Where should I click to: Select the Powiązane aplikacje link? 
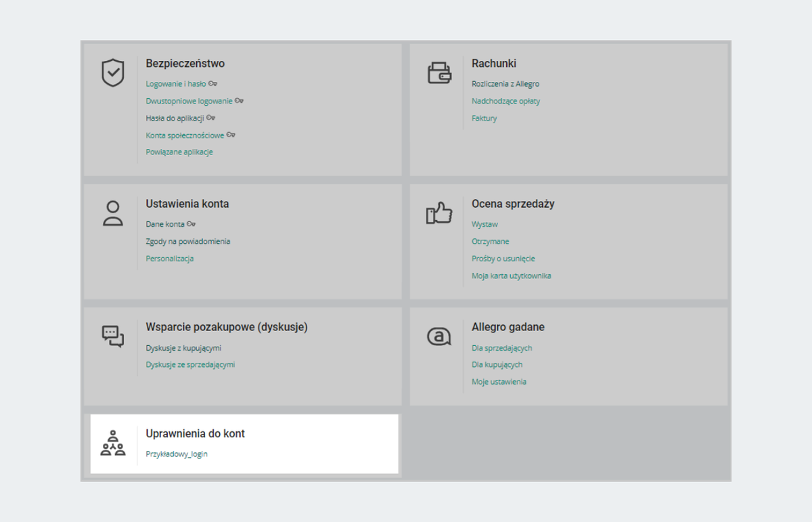click(179, 152)
